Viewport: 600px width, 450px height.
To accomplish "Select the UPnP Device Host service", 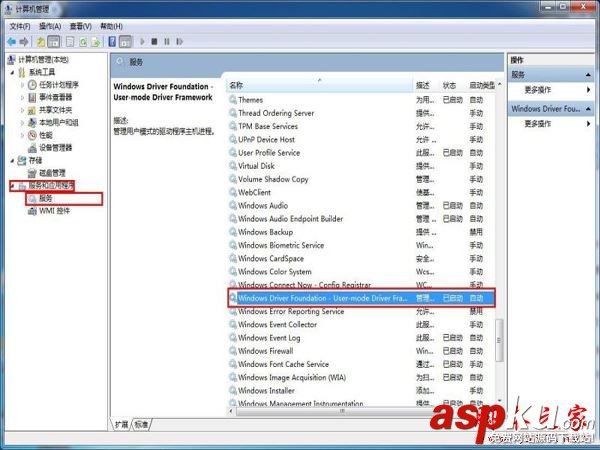I will pos(361,139).
